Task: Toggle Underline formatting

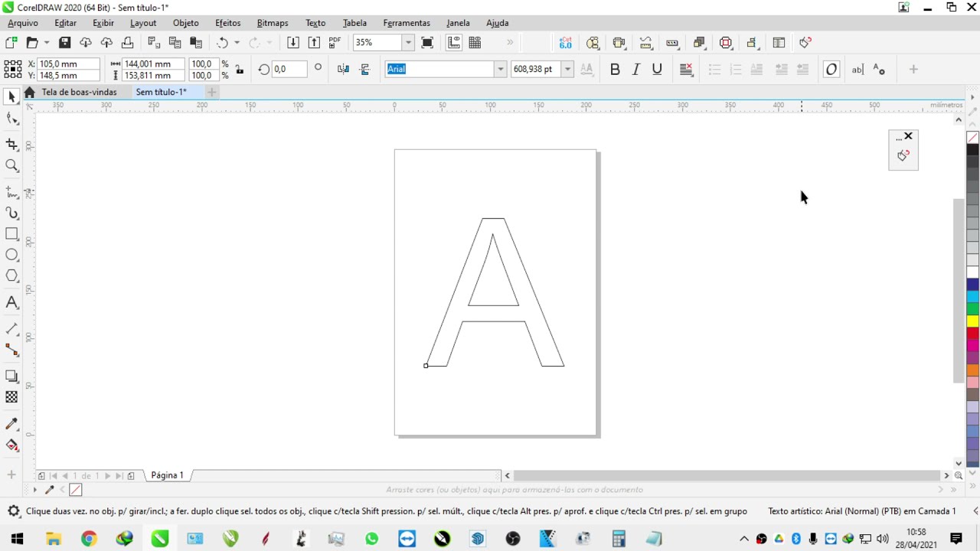Action: (x=657, y=70)
